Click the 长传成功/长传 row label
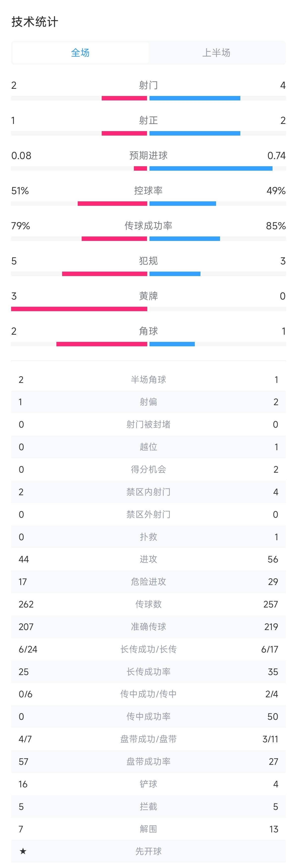This screenshot has height=868, width=297. 148,649
